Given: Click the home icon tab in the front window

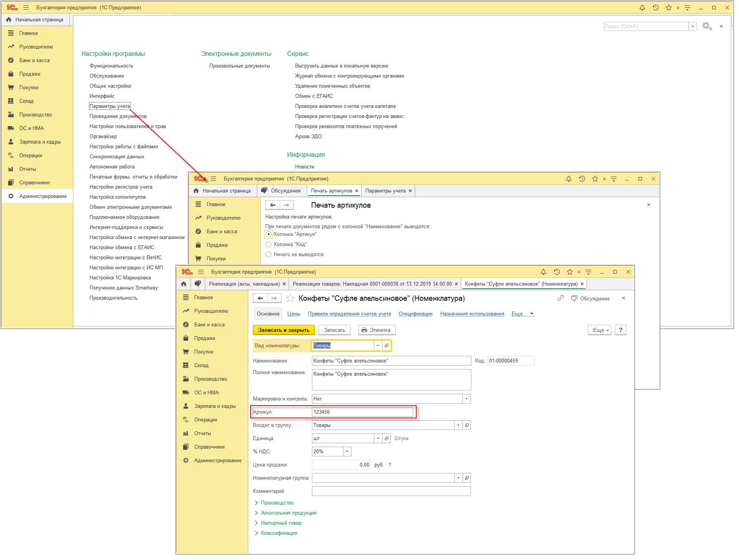Looking at the screenshot, I should point(183,284).
